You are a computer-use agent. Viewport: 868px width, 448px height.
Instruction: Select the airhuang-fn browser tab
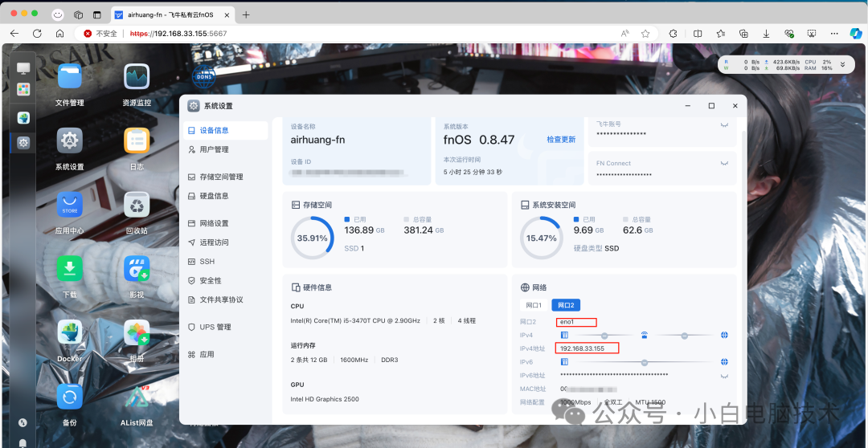click(x=171, y=15)
